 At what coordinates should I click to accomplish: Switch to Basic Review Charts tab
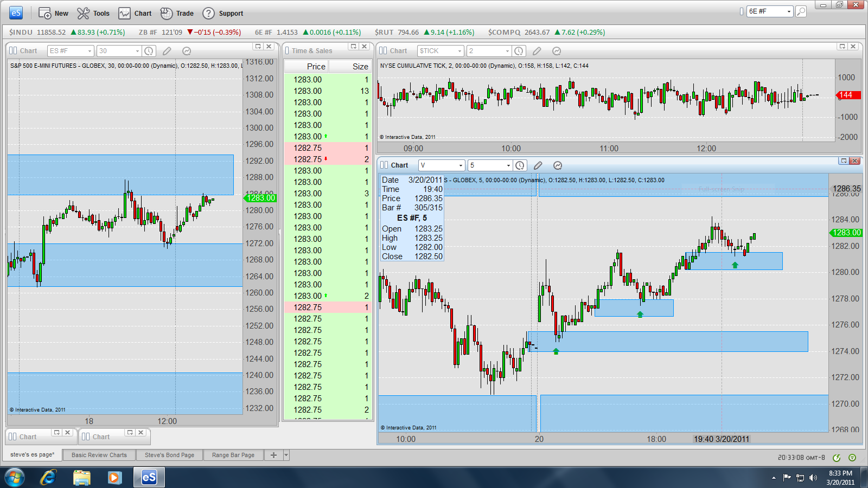click(x=99, y=455)
